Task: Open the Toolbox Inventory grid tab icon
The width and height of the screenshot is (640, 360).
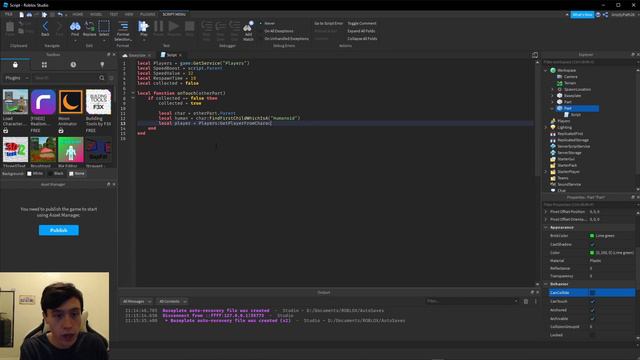Action: point(44,65)
